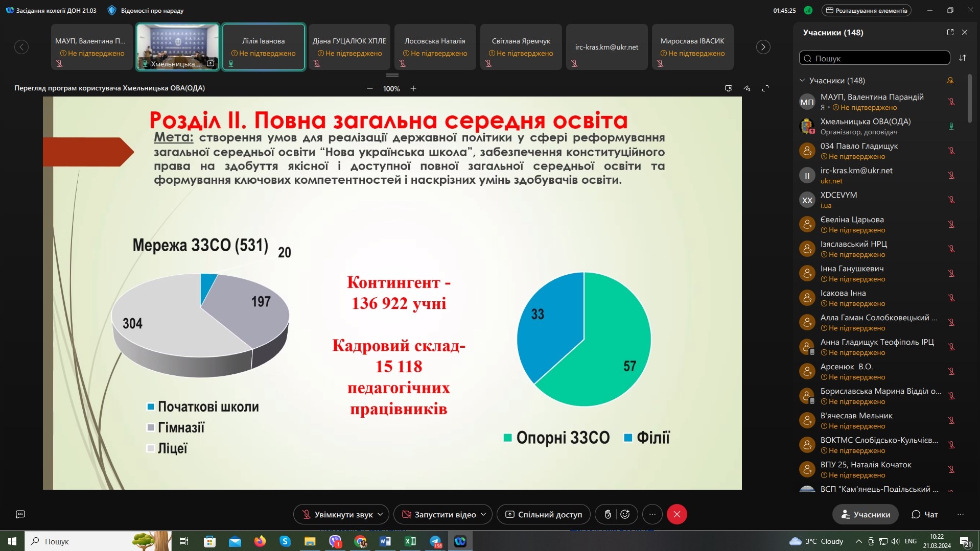The height and width of the screenshot is (551, 980).
Task: Open the more options ellipsis menu
Action: pyautogui.click(x=652, y=514)
